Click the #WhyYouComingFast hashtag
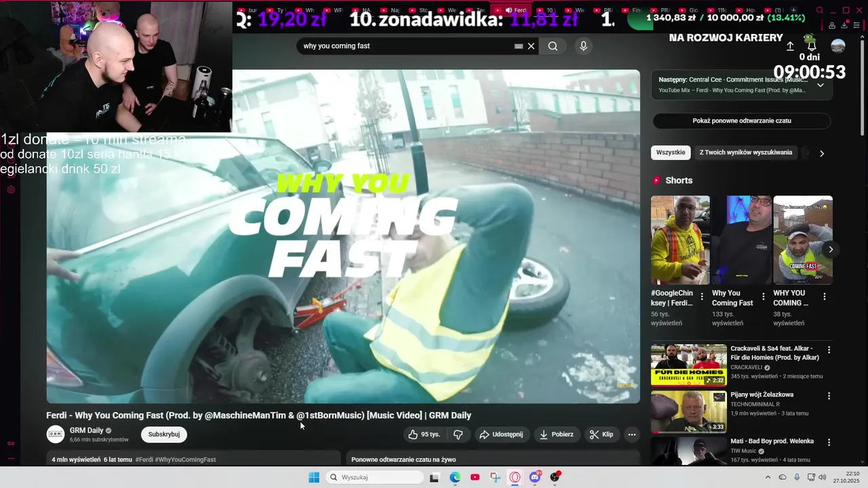Image resolution: width=868 pixels, height=488 pixels. pyautogui.click(x=185, y=460)
